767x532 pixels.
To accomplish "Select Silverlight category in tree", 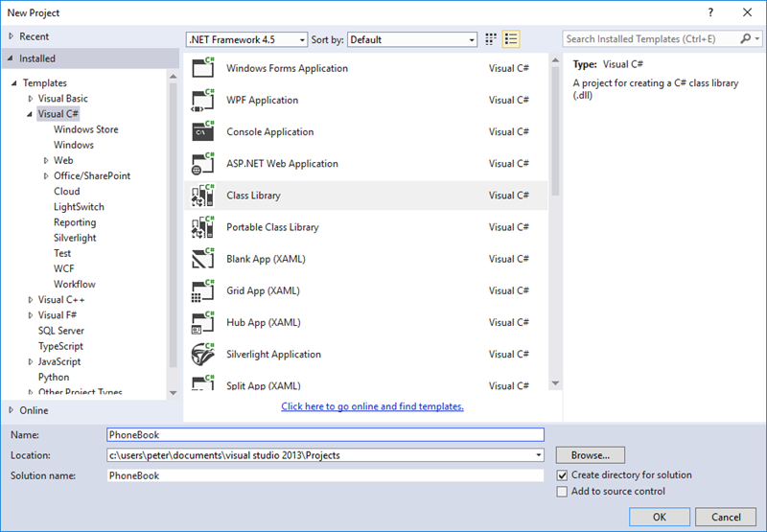I will [75, 238].
